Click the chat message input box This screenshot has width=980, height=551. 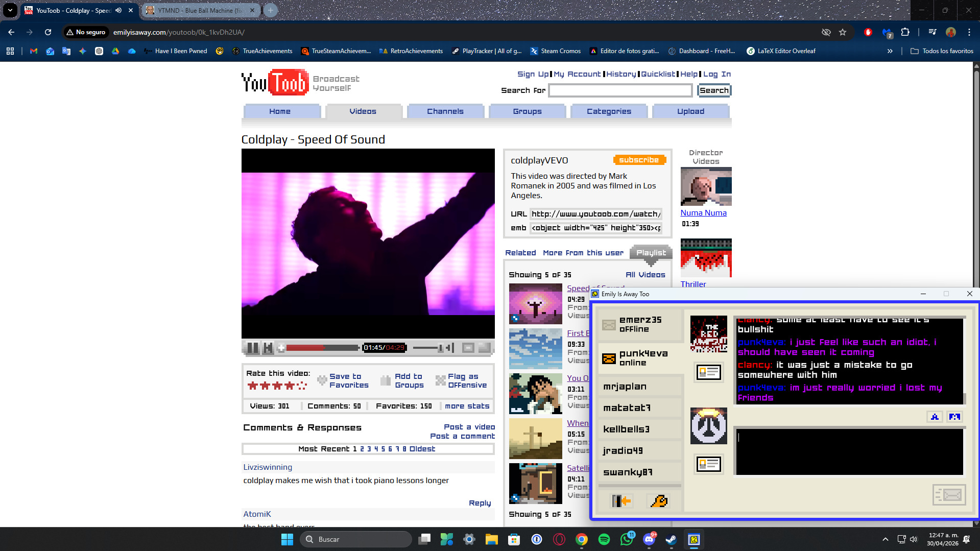click(849, 451)
